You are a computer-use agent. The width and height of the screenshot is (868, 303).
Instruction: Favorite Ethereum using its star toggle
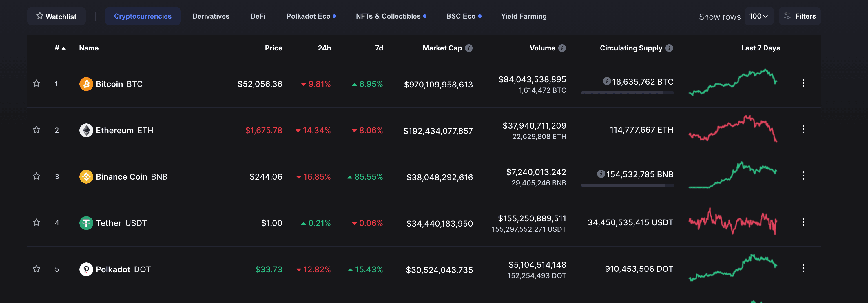37,130
